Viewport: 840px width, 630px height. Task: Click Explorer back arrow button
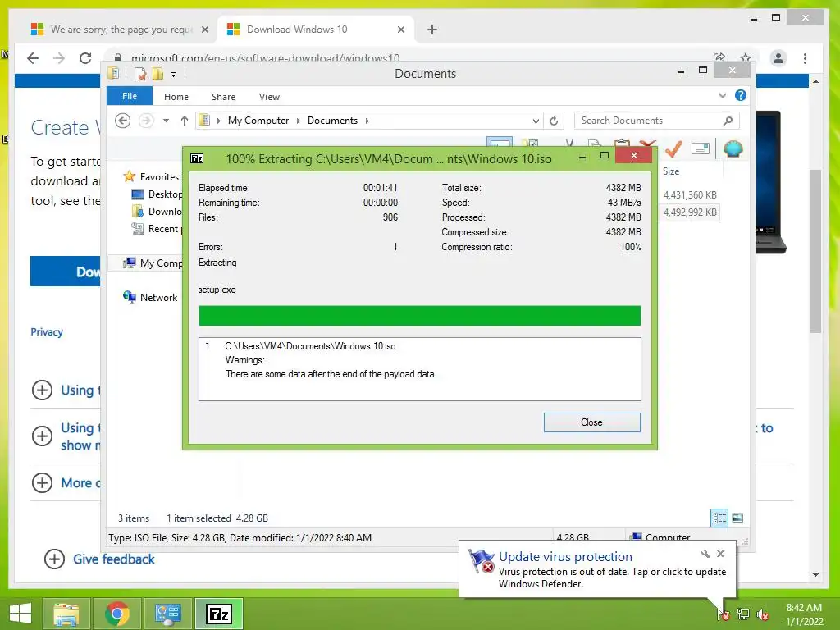click(123, 121)
